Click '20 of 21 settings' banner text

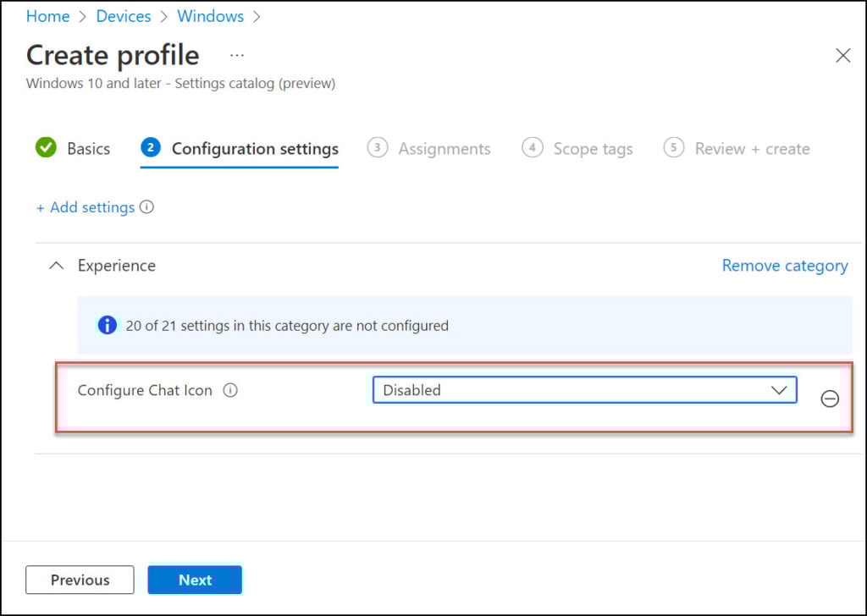click(287, 326)
